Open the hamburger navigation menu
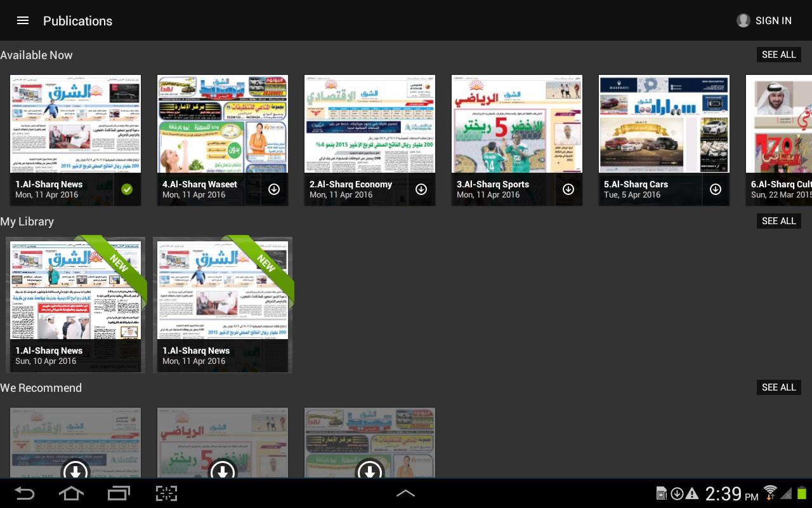Screen dimensions: 812x508 click(23, 20)
